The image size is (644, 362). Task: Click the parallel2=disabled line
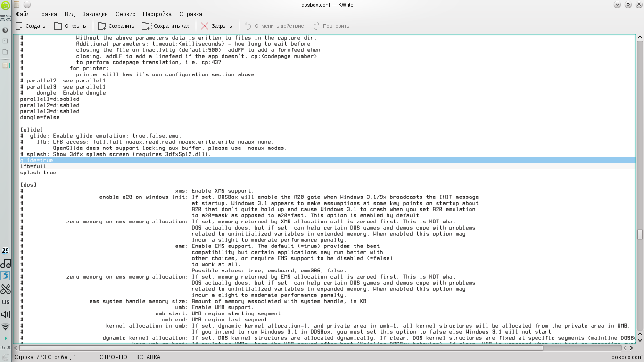pyautogui.click(x=50, y=105)
